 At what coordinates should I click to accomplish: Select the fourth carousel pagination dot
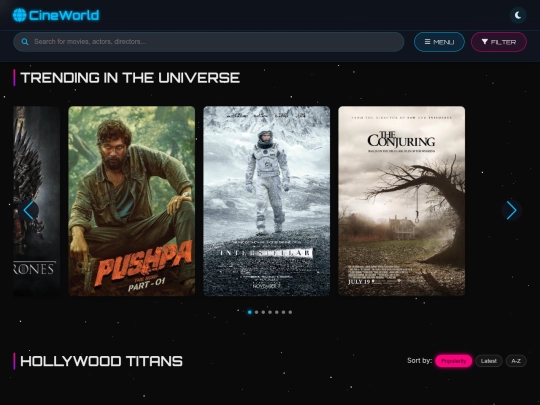click(270, 312)
